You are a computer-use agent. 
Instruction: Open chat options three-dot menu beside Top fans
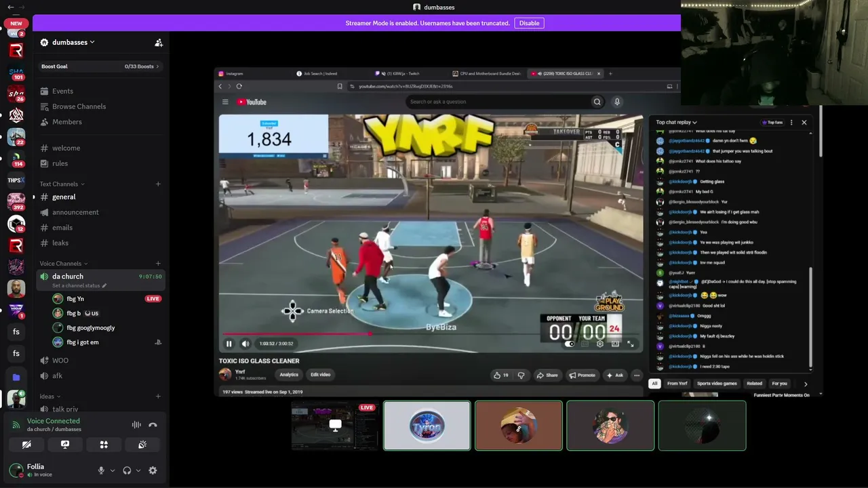[x=791, y=123]
